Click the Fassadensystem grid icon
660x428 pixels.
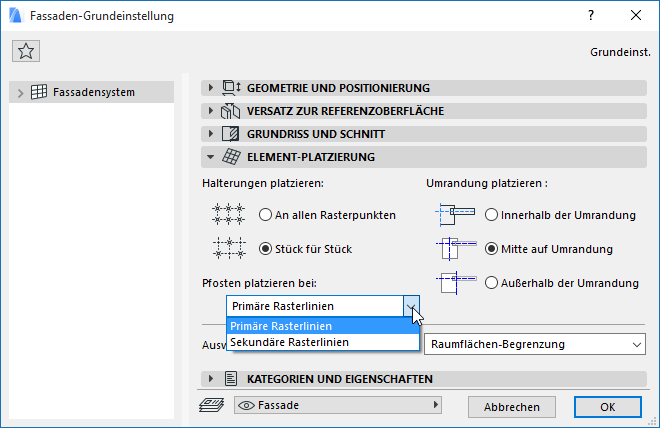point(40,93)
